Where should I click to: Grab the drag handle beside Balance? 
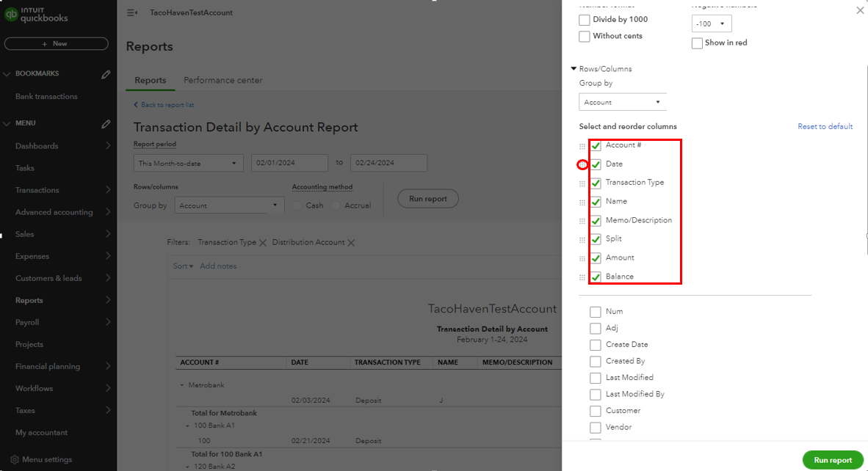tap(582, 277)
